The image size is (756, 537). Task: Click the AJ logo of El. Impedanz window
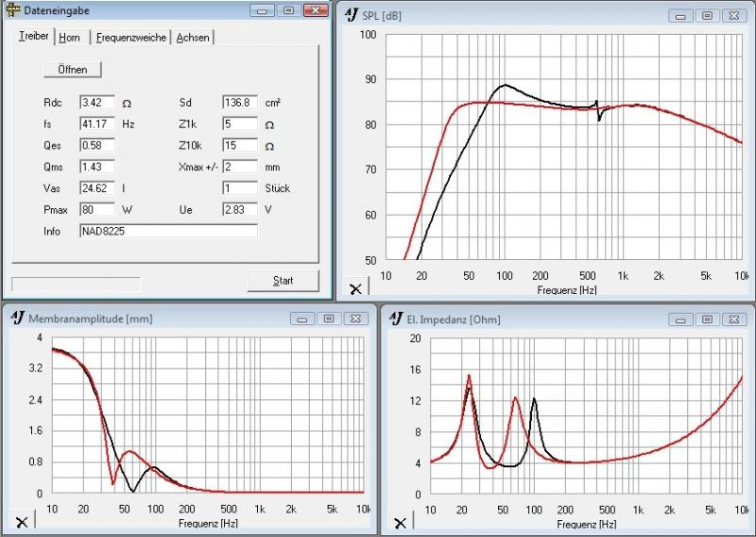396,319
